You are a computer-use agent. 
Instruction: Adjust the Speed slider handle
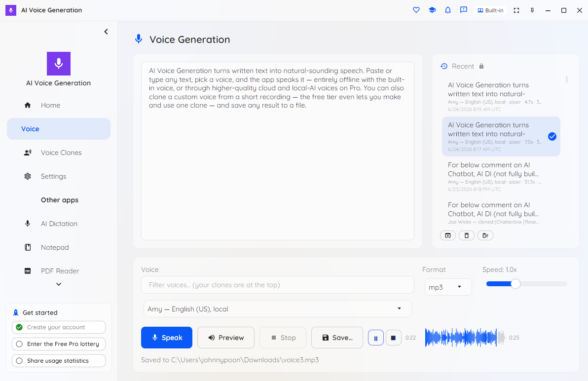coord(515,284)
